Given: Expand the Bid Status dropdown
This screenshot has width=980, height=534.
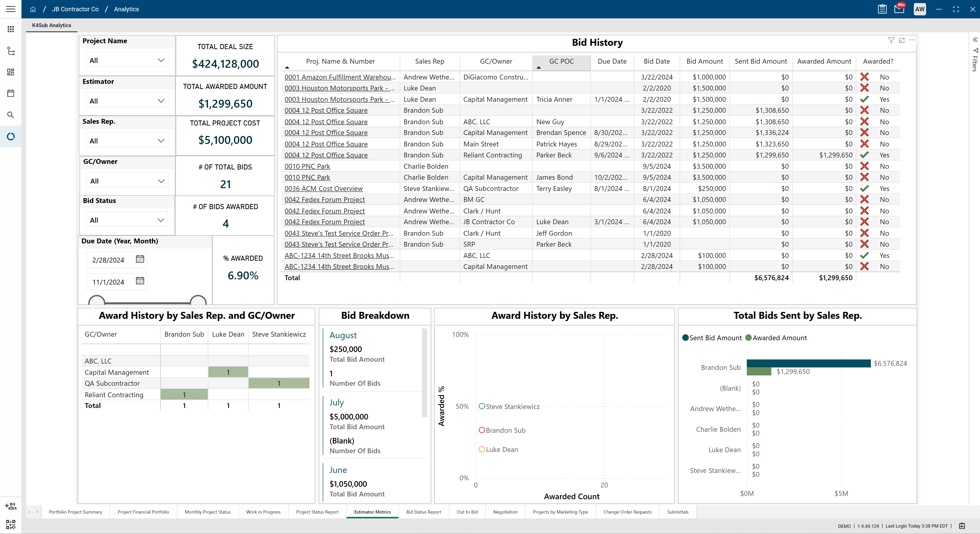Looking at the screenshot, I should point(127,220).
